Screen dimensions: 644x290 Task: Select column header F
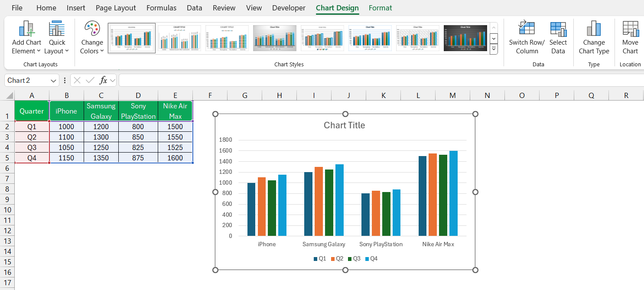(210, 95)
